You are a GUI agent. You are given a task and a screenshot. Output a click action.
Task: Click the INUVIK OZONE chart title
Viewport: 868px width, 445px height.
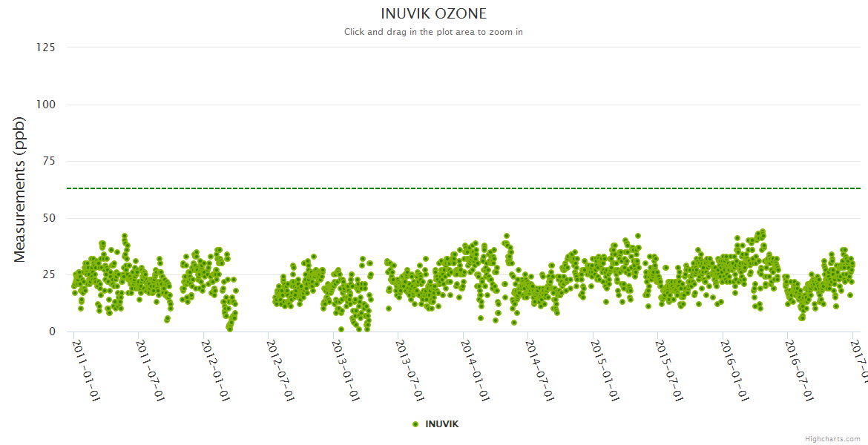click(x=433, y=14)
